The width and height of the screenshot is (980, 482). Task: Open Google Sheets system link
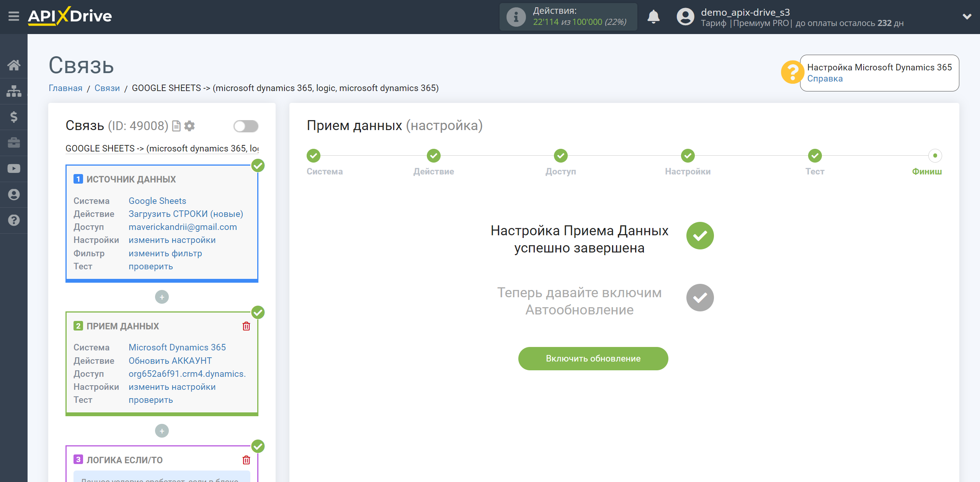tap(157, 201)
